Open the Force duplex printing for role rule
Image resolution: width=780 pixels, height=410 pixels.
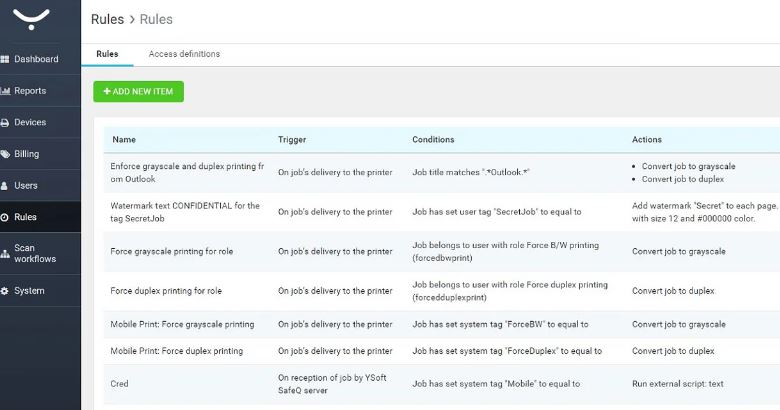point(166,291)
